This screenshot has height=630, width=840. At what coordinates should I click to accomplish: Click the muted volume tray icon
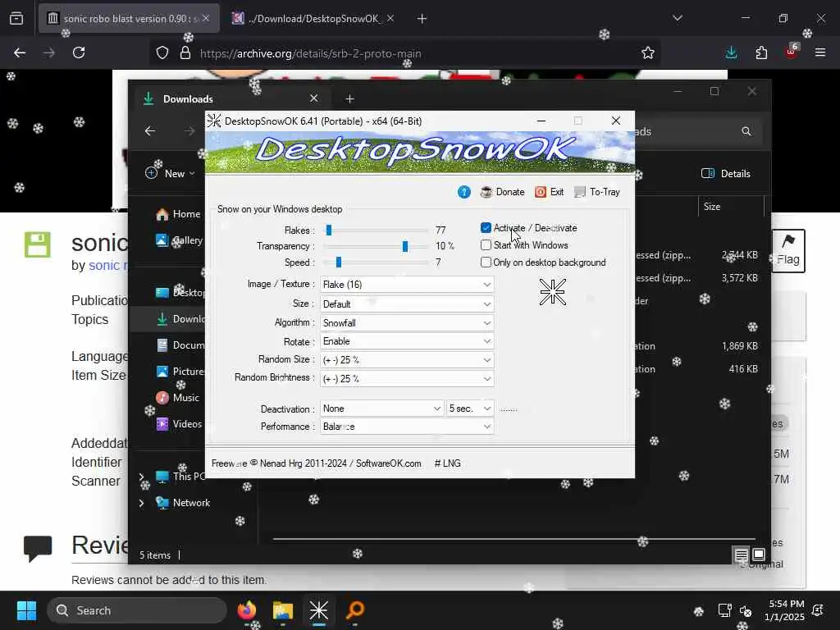[x=746, y=610]
